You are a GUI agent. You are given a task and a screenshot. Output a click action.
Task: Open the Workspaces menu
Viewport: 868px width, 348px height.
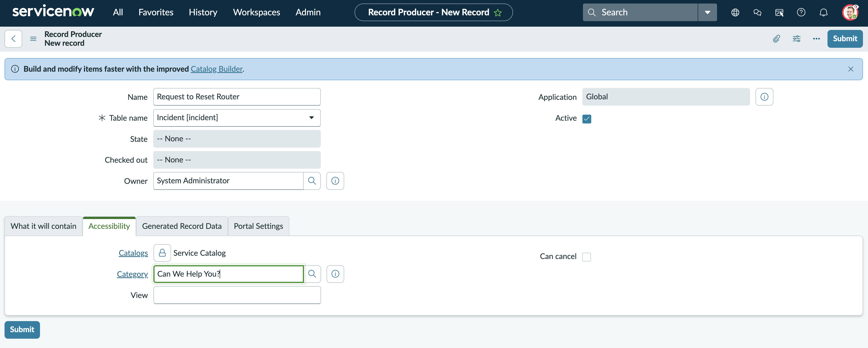point(256,13)
